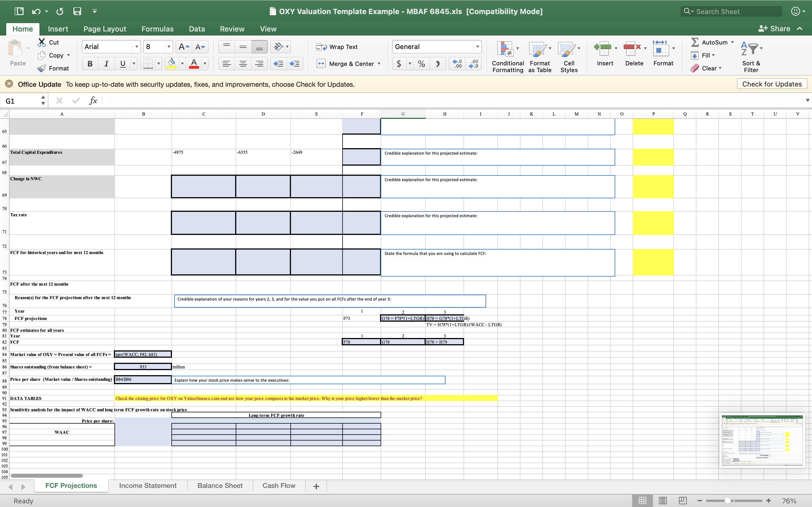Apply currency format with dollar sign
812x507 pixels.
399,63
